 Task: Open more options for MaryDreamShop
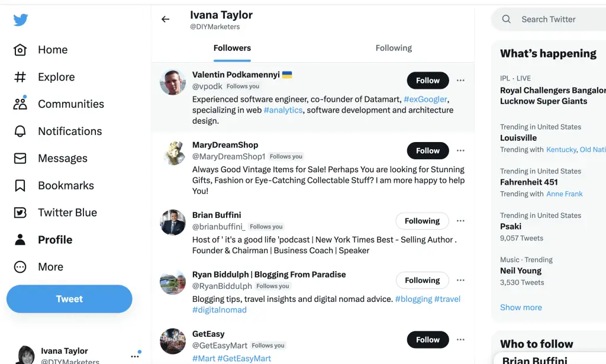(x=460, y=151)
